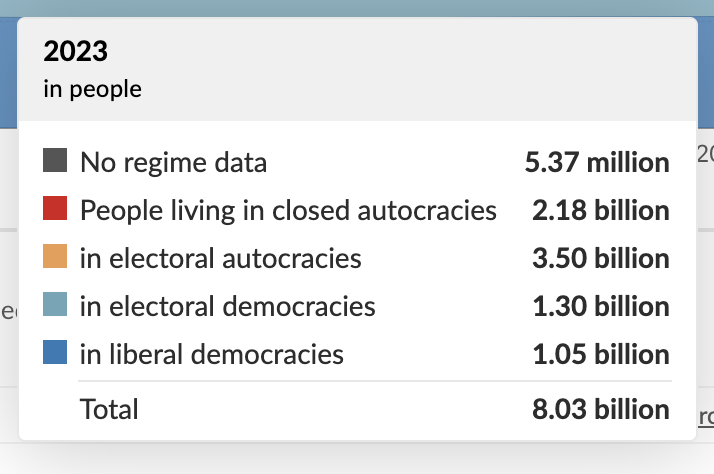Select the 'in liberal democracies' label
This screenshot has height=474, width=714.
212,354
